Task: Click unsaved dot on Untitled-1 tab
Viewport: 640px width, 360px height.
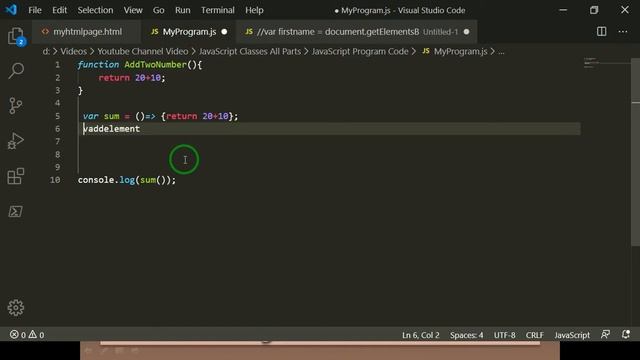Action: 467,31
